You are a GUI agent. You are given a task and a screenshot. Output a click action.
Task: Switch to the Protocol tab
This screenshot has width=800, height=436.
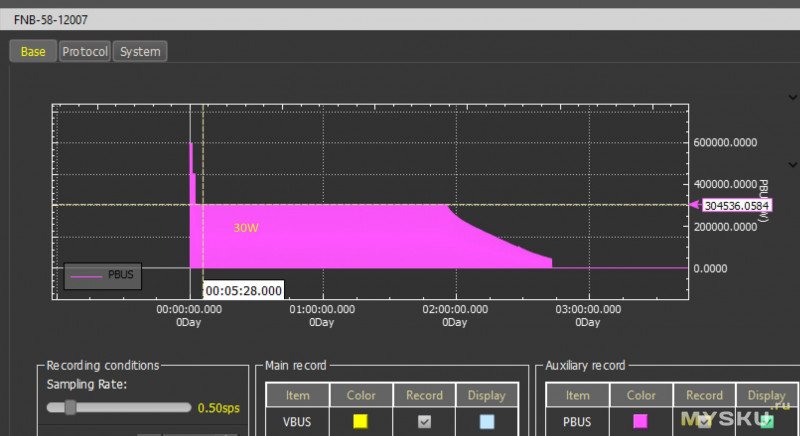(x=84, y=51)
